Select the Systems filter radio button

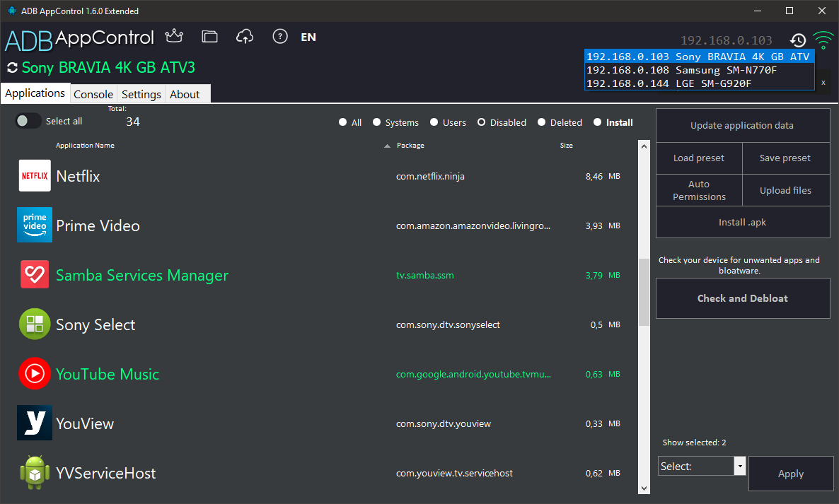tap(377, 122)
